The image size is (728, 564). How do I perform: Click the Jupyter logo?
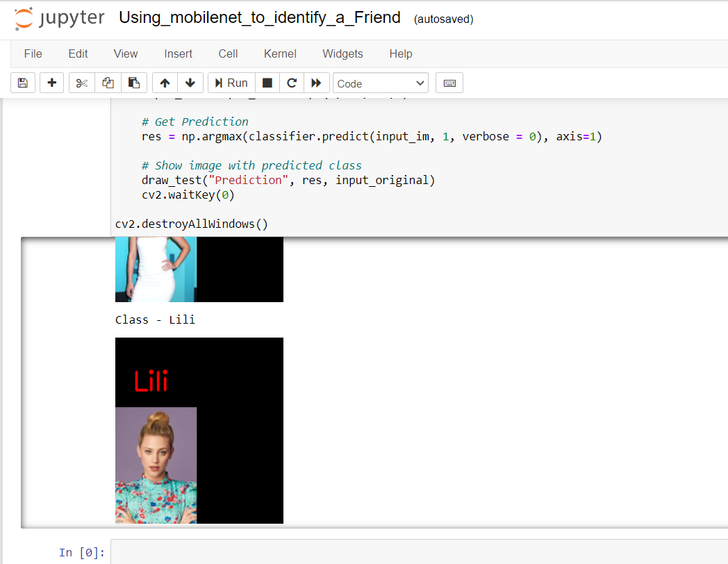pos(60,19)
